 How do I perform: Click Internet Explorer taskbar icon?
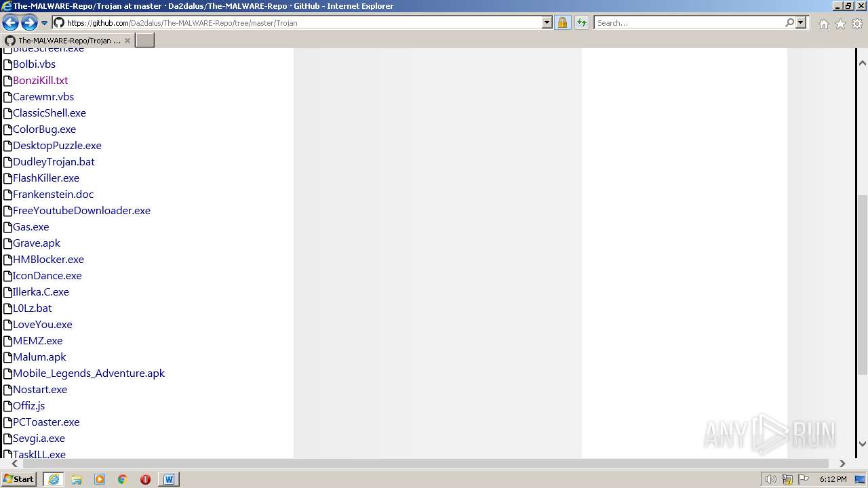point(54,479)
